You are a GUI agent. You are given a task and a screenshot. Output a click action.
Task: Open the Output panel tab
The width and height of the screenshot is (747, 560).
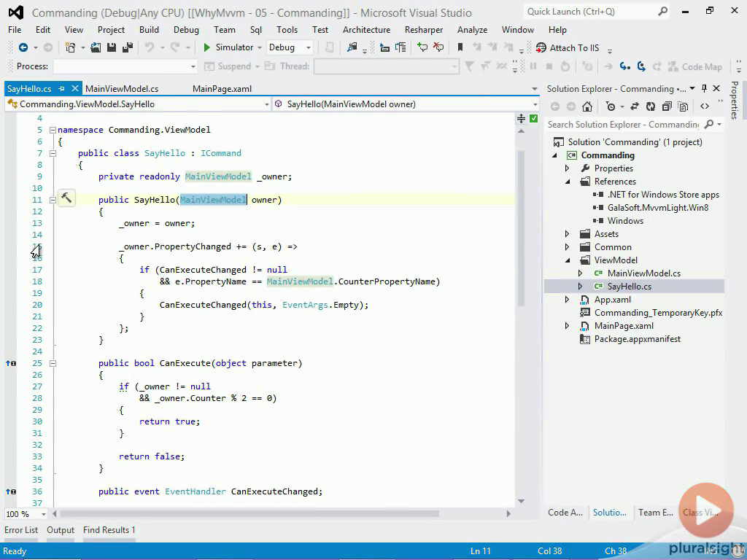pyautogui.click(x=61, y=530)
